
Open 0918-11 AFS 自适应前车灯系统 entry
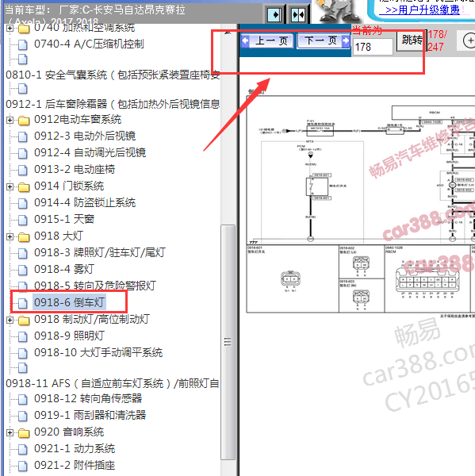pos(113,383)
